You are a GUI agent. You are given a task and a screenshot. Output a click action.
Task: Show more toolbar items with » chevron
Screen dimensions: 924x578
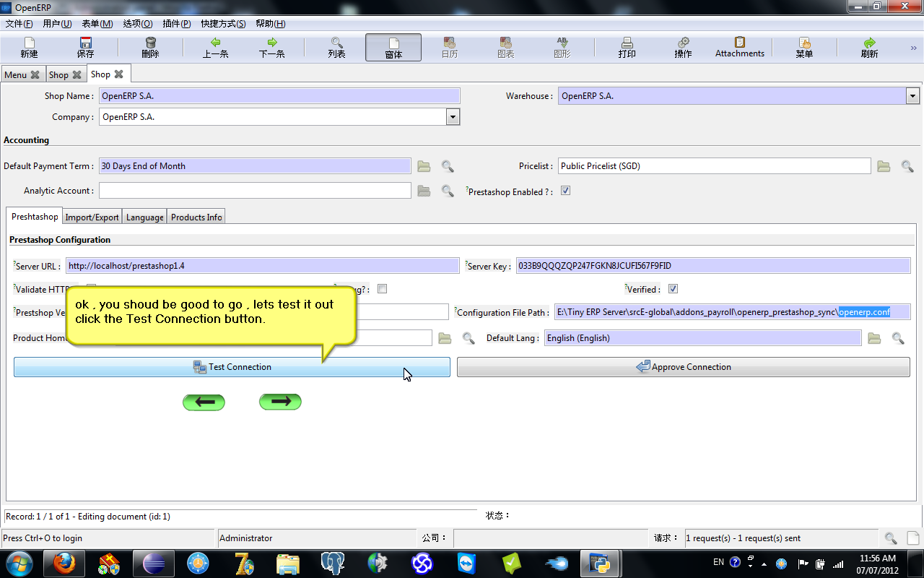[913, 48]
